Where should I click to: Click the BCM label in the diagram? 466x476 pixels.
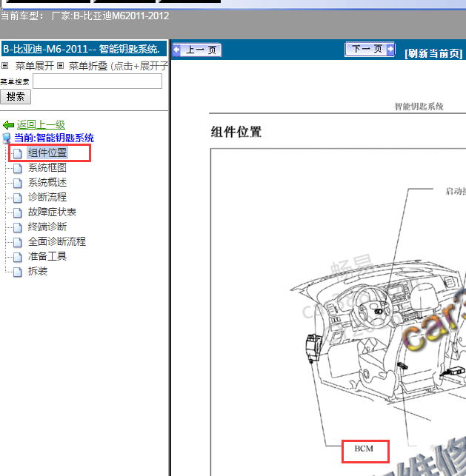364,449
